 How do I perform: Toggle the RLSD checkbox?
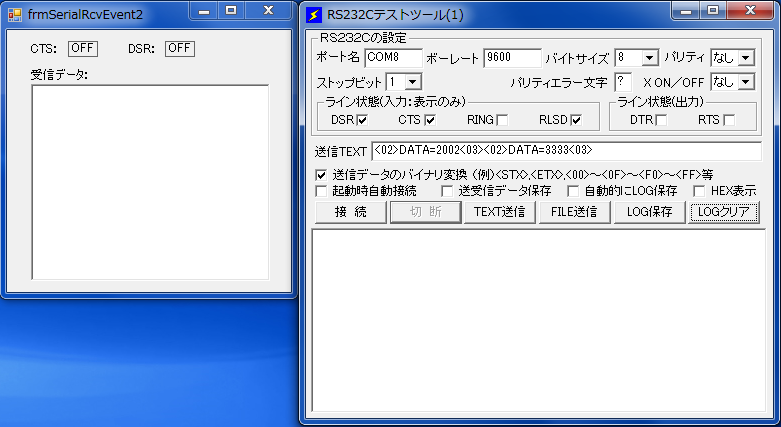[x=576, y=121]
